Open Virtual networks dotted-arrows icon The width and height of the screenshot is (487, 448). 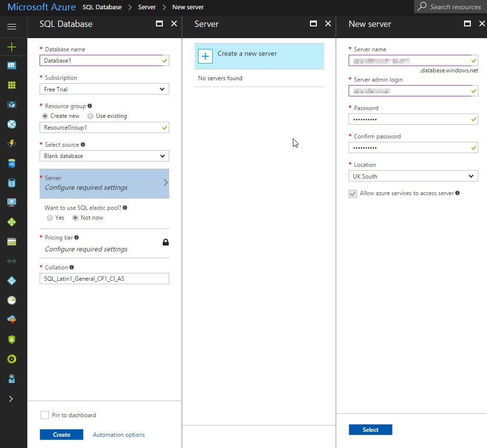click(x=12, y=261)
